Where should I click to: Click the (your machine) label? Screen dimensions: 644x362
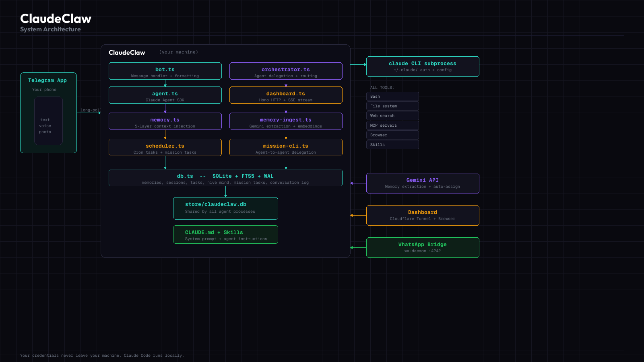point(179,52)
